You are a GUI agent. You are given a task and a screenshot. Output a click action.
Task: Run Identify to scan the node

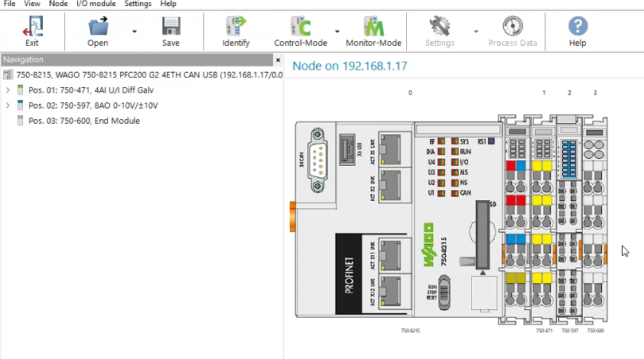(236, 31)
